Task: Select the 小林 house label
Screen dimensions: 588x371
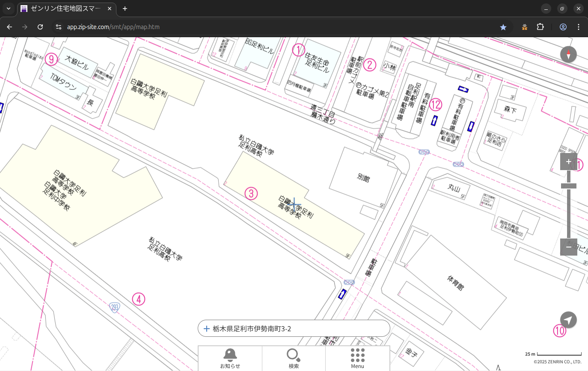Action: click(390, 67)
